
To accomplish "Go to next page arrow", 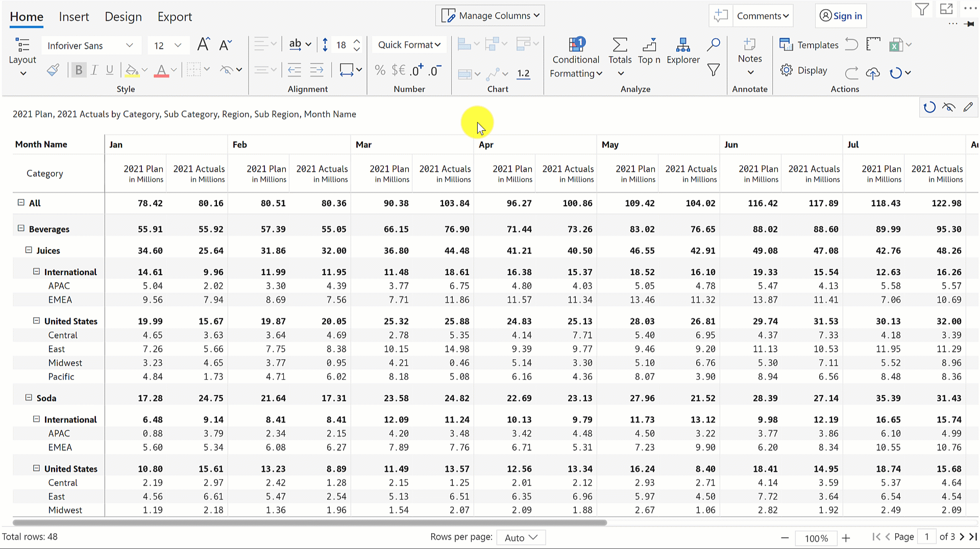I will (x=962, y=537).
